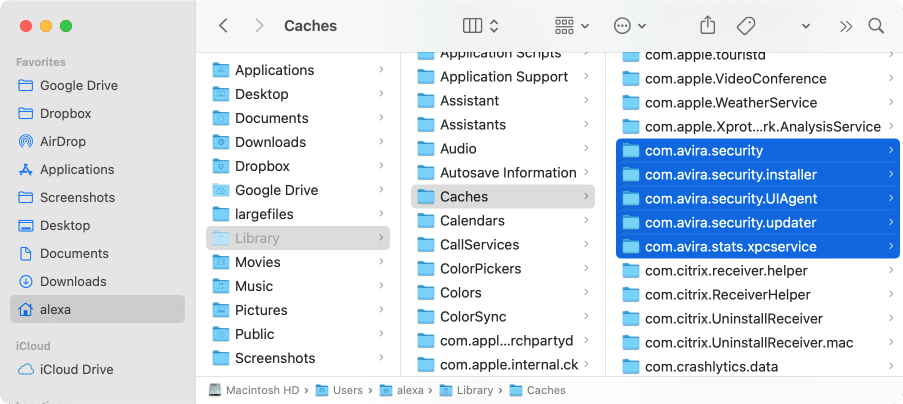Select Movies folder in first column
The width and height of the screenshot is (903, 404).
click(298, 262)
